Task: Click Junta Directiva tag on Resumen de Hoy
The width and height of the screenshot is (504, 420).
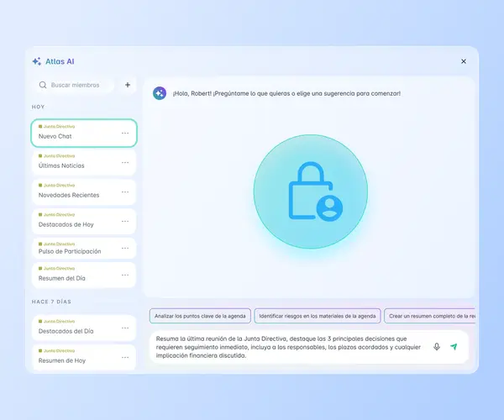Action: [57, 351]
